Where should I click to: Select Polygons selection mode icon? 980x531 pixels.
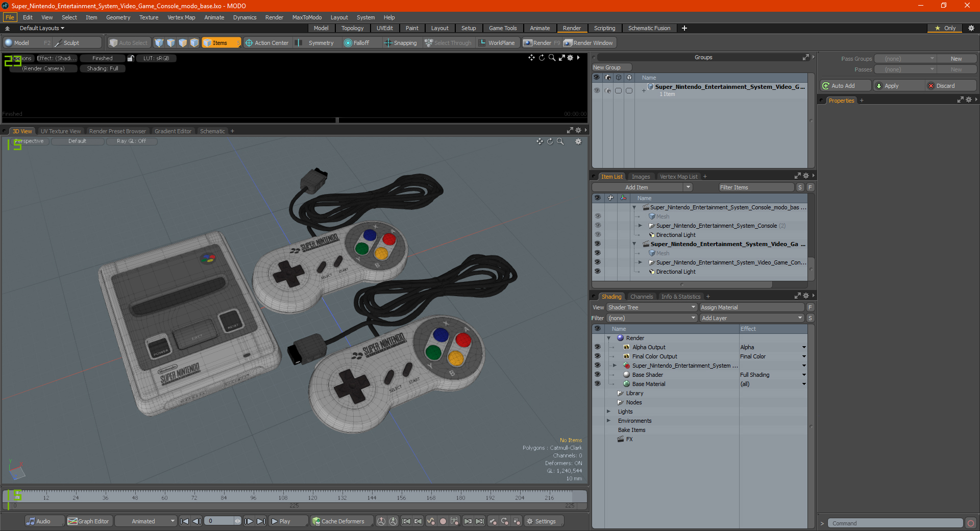tap(183, 43)
